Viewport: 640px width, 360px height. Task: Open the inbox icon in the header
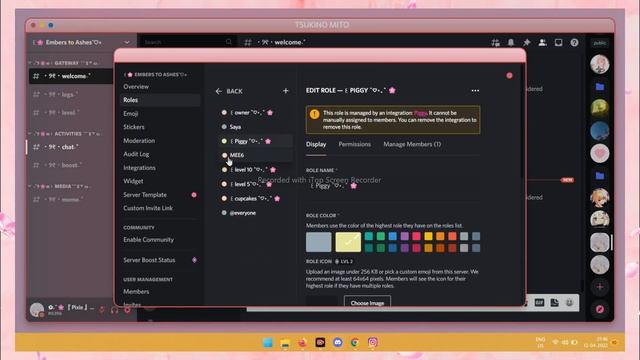(558, 42)
